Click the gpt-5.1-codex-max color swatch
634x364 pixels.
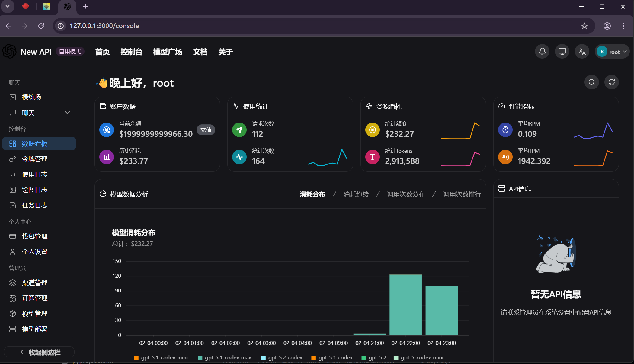coord(200,358)
